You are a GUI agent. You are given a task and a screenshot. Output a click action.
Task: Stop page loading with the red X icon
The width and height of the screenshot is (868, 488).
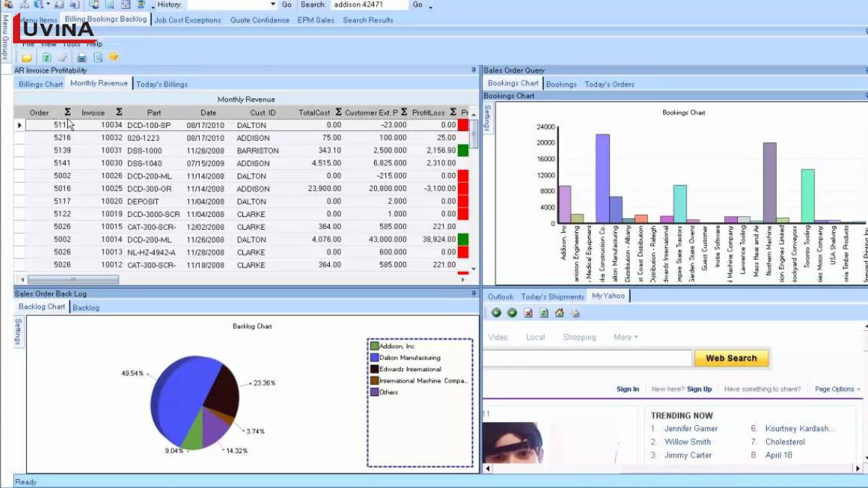(x=528, y=313)
